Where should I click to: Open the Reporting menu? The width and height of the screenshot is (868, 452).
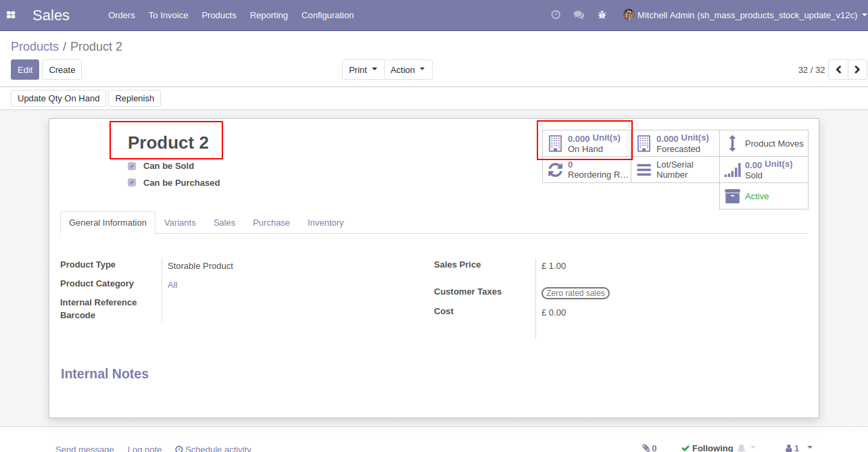[x=268, y=15]
